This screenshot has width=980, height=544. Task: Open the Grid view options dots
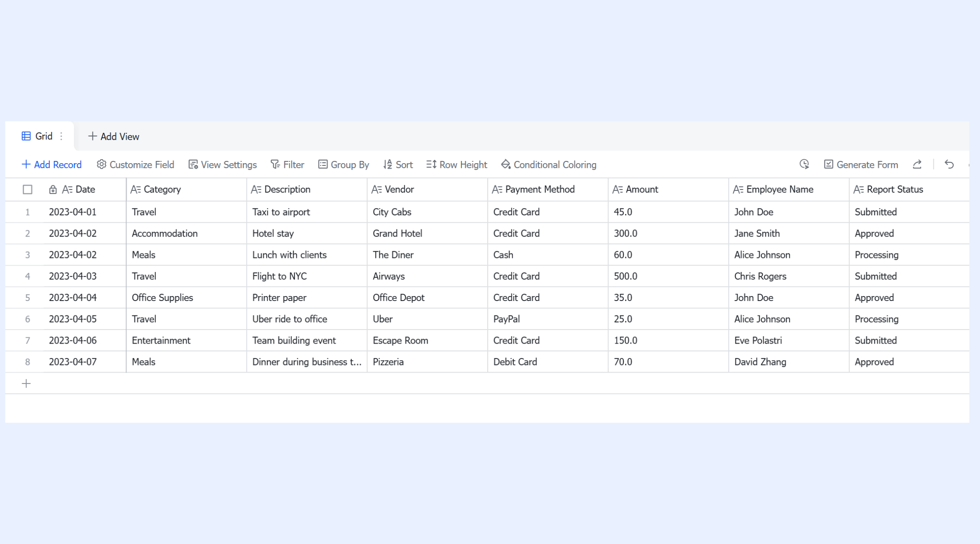click(61, 136)
